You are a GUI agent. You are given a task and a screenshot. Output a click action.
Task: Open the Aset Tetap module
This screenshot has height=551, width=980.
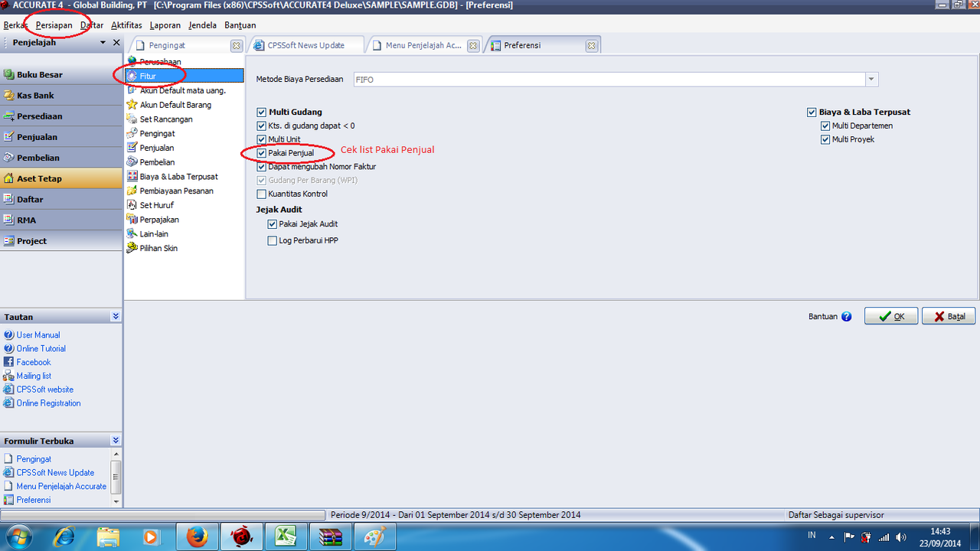click(x=61, y=178)
